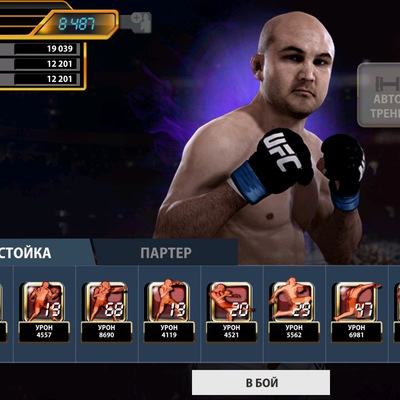Click the Урон 5562 damage label
The height and width of the screenshot is (400, 400).
tap(294, 332)
